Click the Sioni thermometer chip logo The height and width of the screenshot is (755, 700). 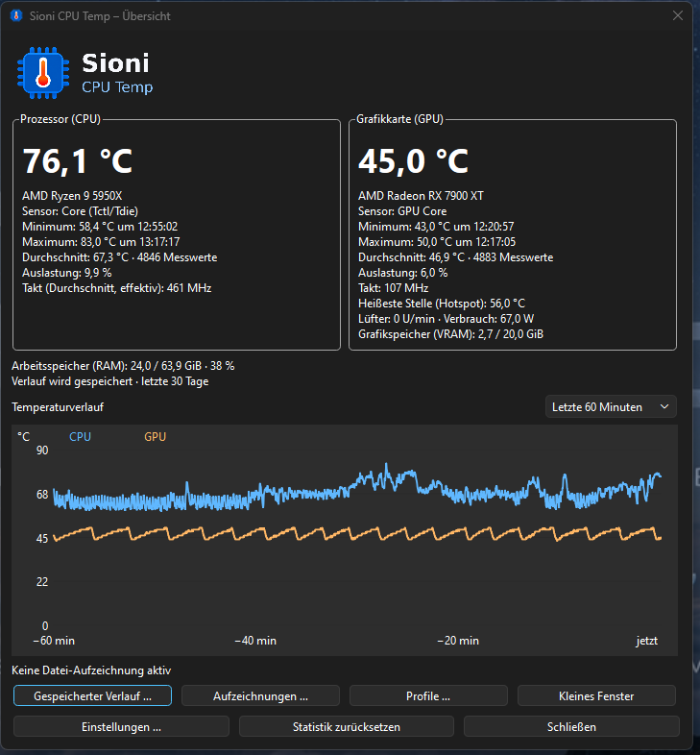(x=43, y=73)
